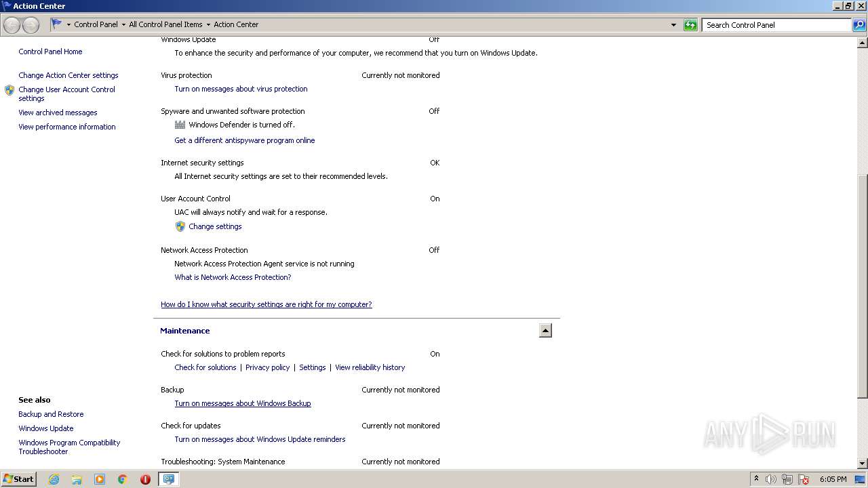Click the scrollbar up arrow

[863, 42]
